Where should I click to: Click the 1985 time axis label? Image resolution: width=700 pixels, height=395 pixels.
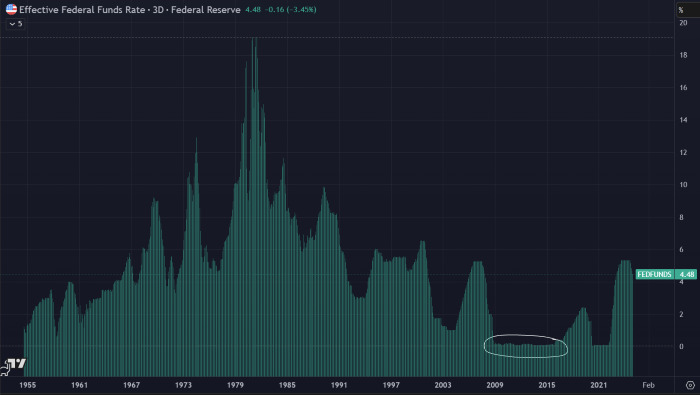click(x=287, y=385)
